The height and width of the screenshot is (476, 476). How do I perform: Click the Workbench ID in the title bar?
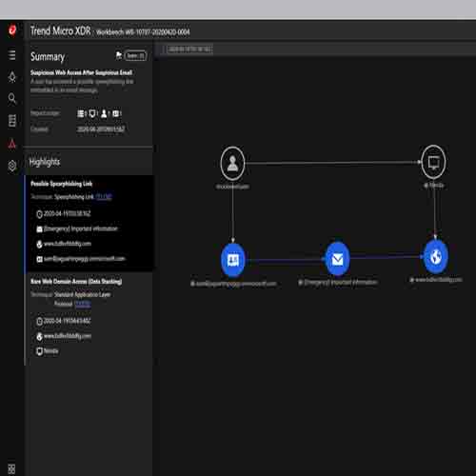tap(143, 32)
